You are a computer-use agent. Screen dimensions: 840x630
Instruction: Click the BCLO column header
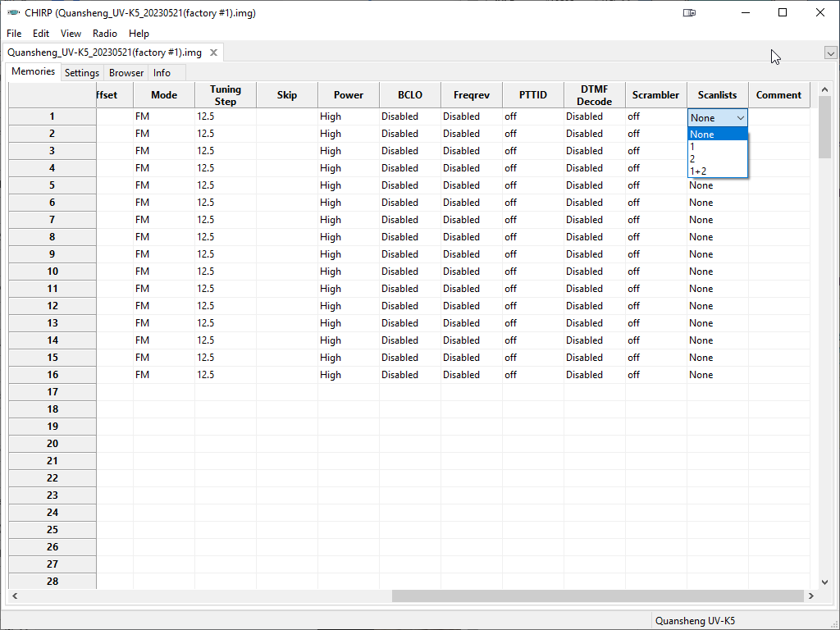point(410,95)
